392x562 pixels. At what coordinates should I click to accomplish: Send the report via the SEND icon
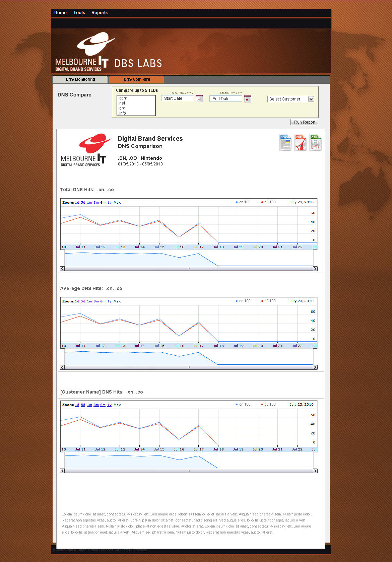285,143
